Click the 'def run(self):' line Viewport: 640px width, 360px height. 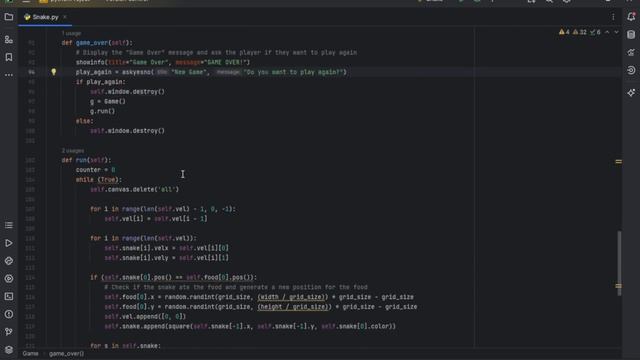click(x=86, y=160)
